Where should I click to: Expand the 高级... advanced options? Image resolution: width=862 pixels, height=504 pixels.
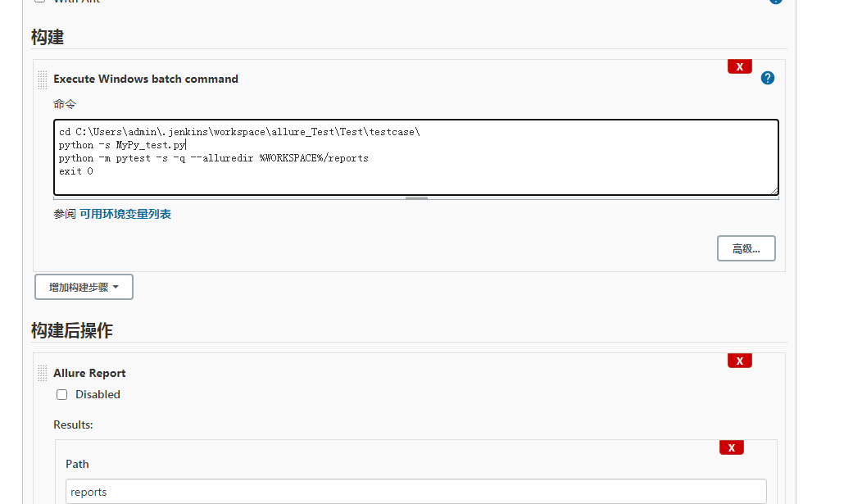click(x=746, y=248)
